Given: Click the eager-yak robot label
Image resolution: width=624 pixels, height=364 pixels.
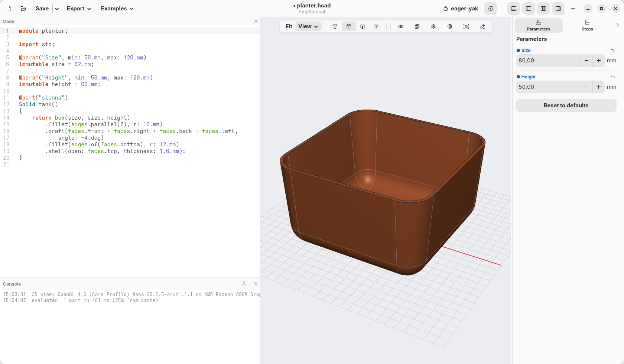Looking at the screenshot, I should coord(461,9).
